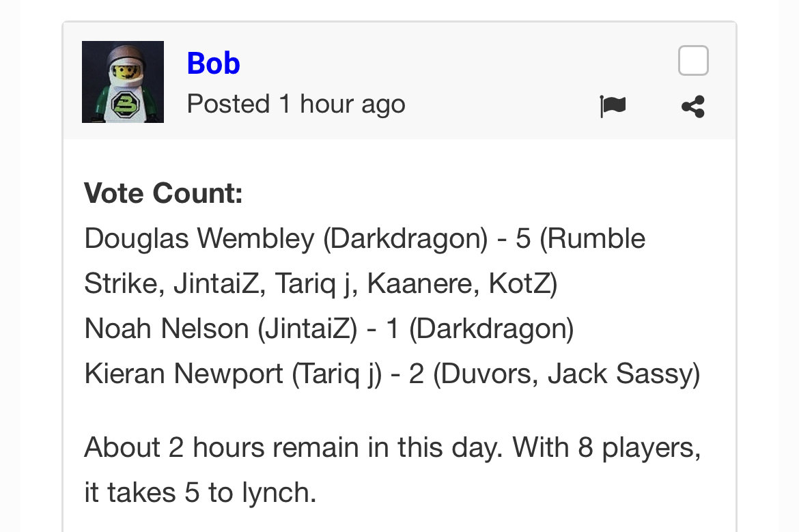
Task: Open the 'Posted 1 hour ago' permalink
Action: [296, 104]
